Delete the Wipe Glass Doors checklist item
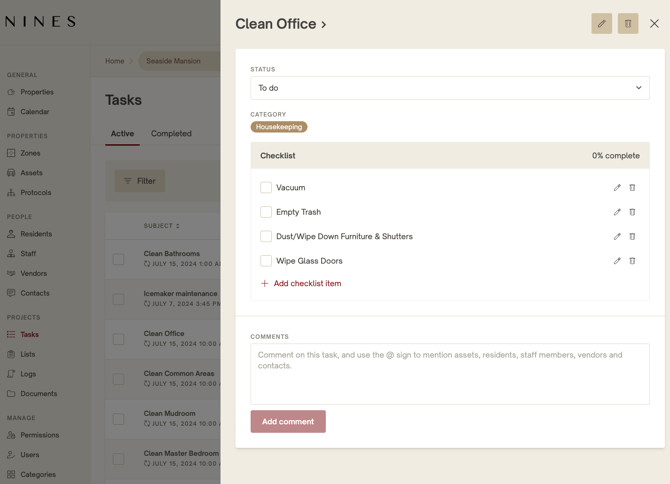Image resolution: width=670 pixels, height=484 pixels. click(632, 261)
